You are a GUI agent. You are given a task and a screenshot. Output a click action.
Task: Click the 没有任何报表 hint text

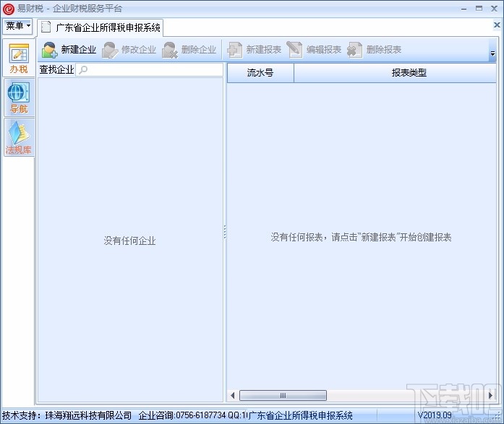[361, 237]
